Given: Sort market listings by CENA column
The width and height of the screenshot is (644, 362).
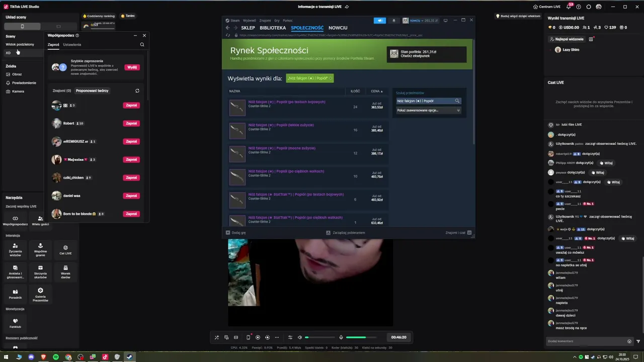Looking at the screenshot, I should pos(377,92).
